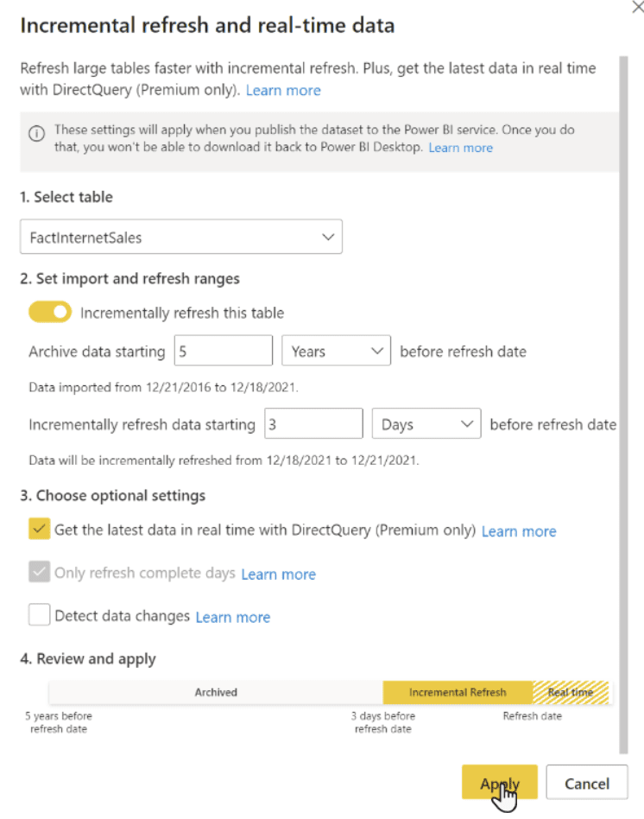Click the Only refresh complete days checkbox
The image size is (644, 819).
(39, 573)
